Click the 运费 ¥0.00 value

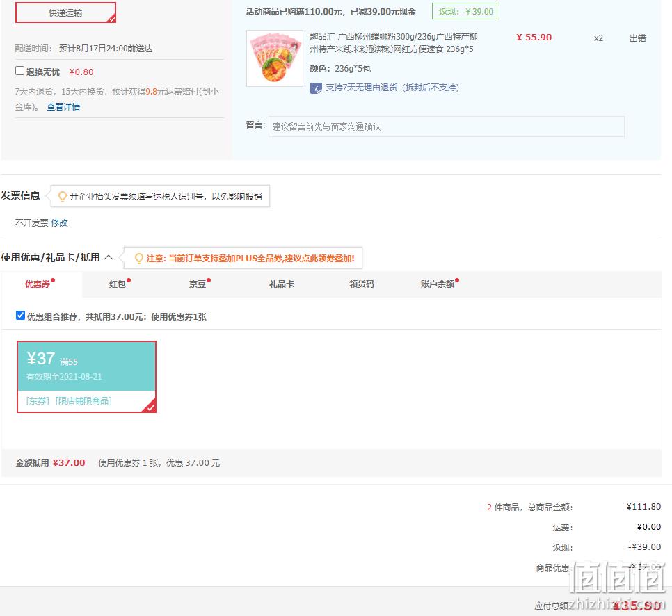[649, 527]
